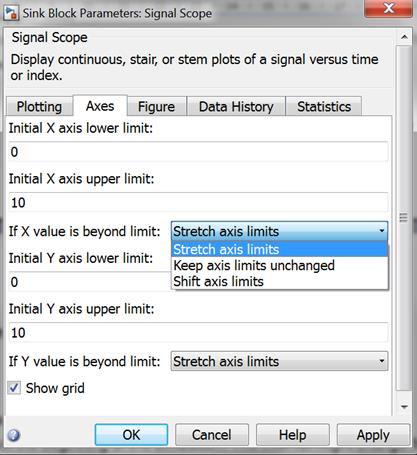This screenshot has width=417, height=455.
Task: Open the Figure tab
Action: pos(156,107)
